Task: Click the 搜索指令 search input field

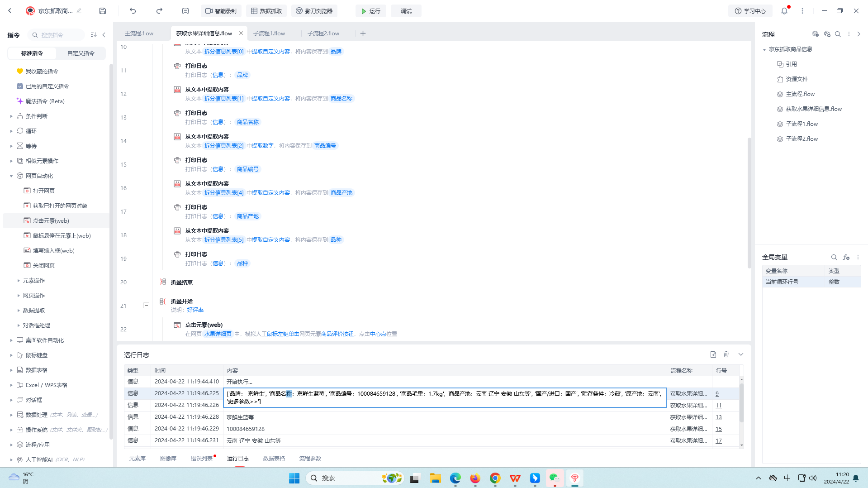Action: tap(59, 35)
